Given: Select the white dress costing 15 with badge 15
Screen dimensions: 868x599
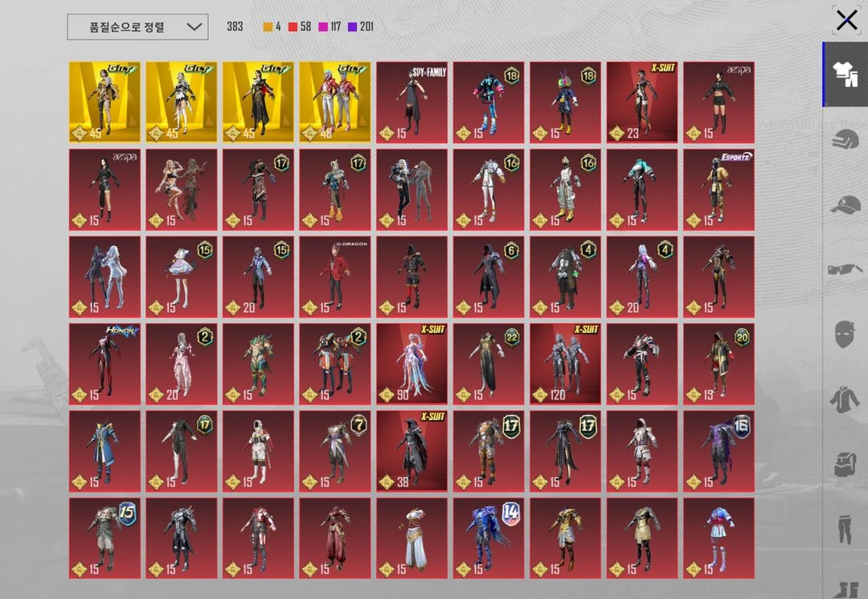Looking at the screenshot, I should click(182, 277).
